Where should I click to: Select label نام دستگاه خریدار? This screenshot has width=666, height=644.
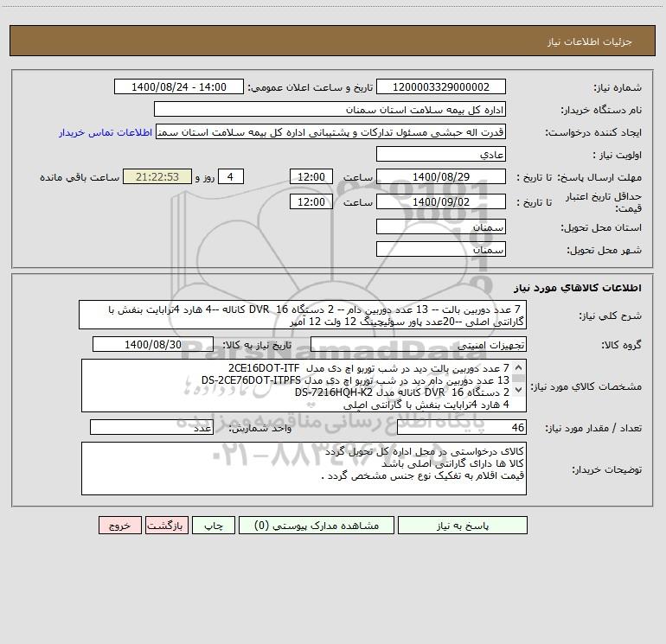[601, 110]
